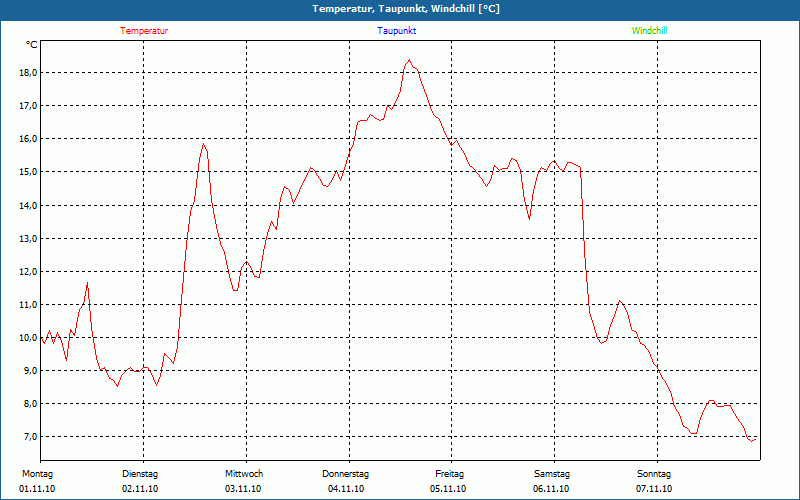Click the 16,0 y-axis value
800x500 pixels.
[x=29, y=139]
